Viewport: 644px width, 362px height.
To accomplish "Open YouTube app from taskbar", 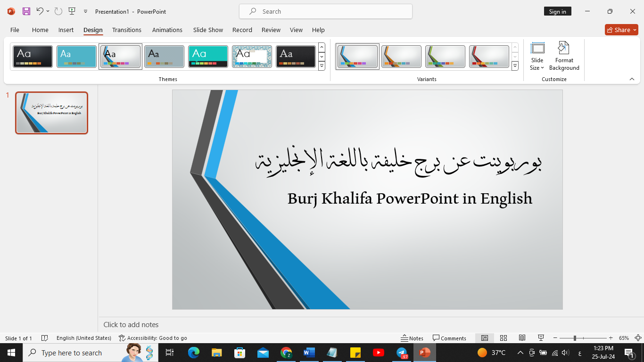I will [x=379, y=353].
